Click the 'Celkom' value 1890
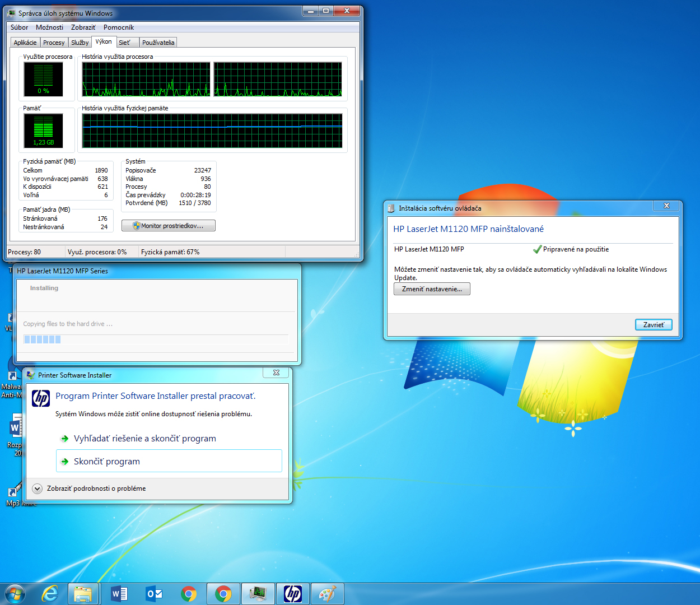Viewport: 700px width, 605px height. 101,170
